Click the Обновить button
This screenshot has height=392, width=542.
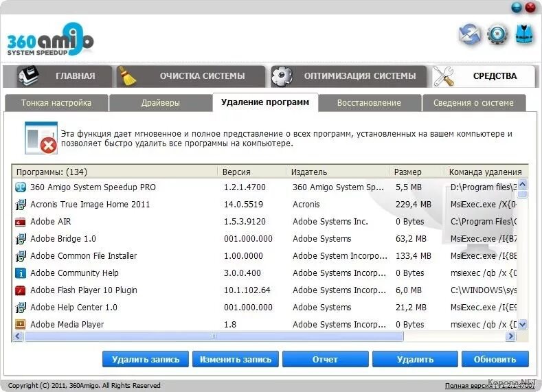pos(495,359)
